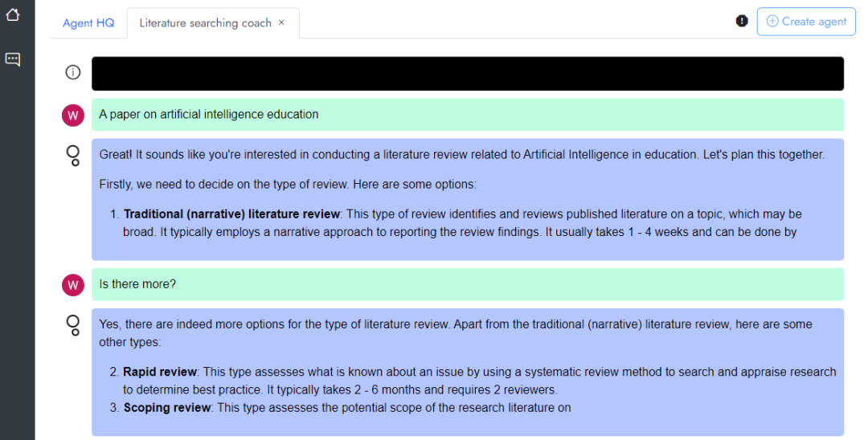This screenshot has width=868, height=440.
Task: Click the black alert exclamation icon
Action: (x=742, y=21)
